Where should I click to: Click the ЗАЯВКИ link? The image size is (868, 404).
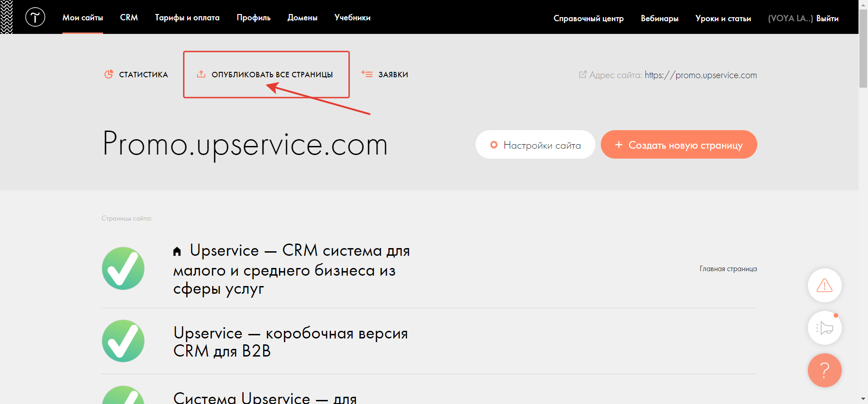[393, 75]
